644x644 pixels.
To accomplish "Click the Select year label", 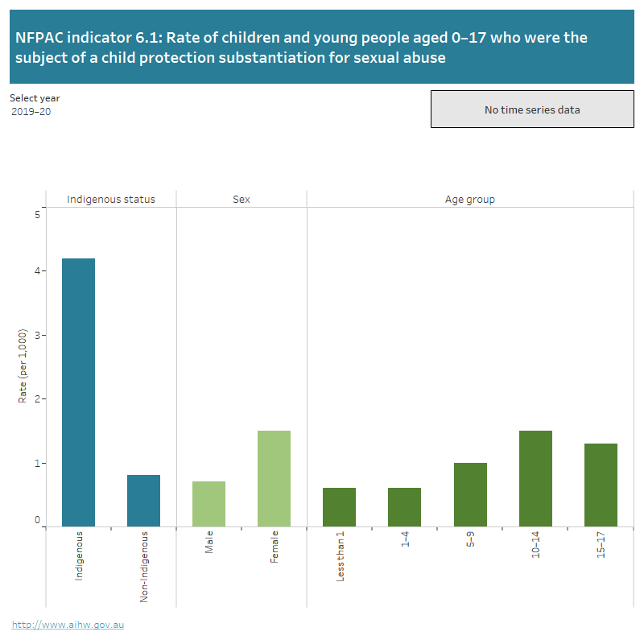I will [35, 97].
